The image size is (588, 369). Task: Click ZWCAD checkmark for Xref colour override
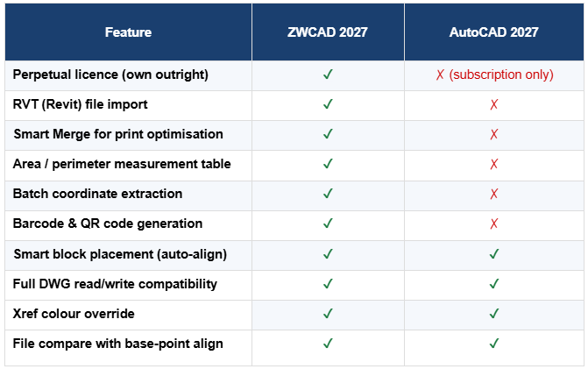328,314
